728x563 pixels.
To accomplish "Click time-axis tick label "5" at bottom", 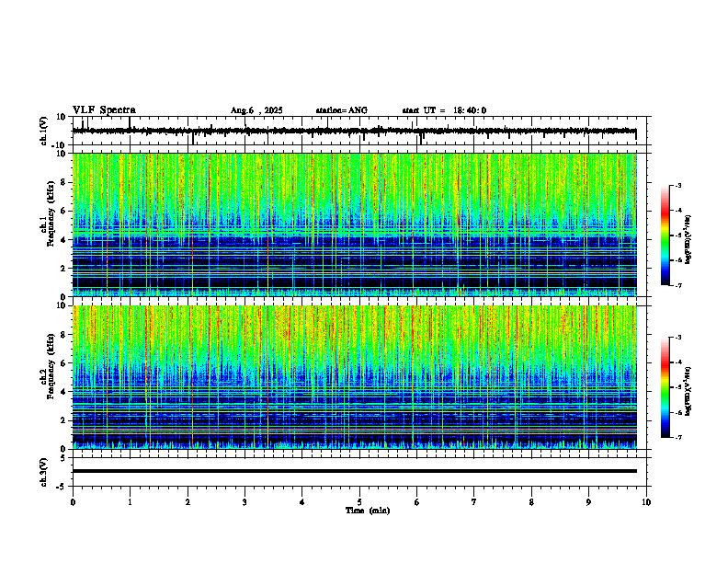I will pyautogui.click(x=359, y=502).
